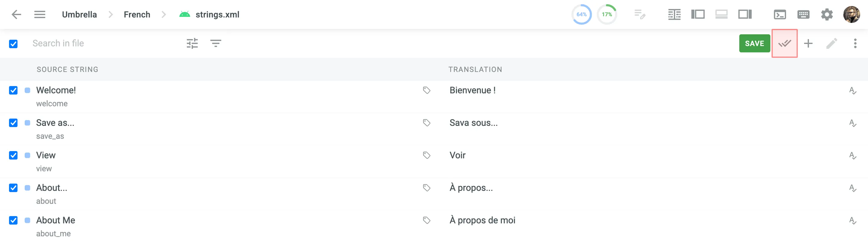The width and height of the screenshot is (868, 242).
Task: Open the user avatar menu
Action: [x=851, y=14]
